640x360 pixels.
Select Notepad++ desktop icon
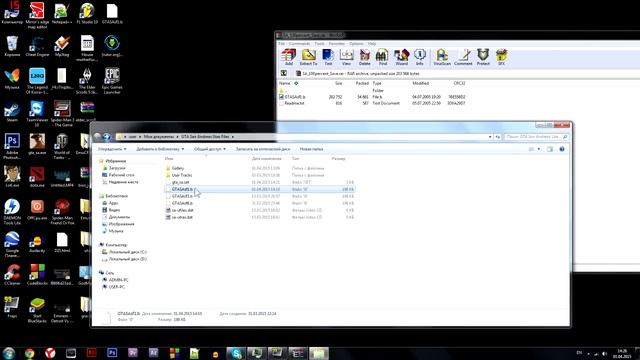point(62,13)
